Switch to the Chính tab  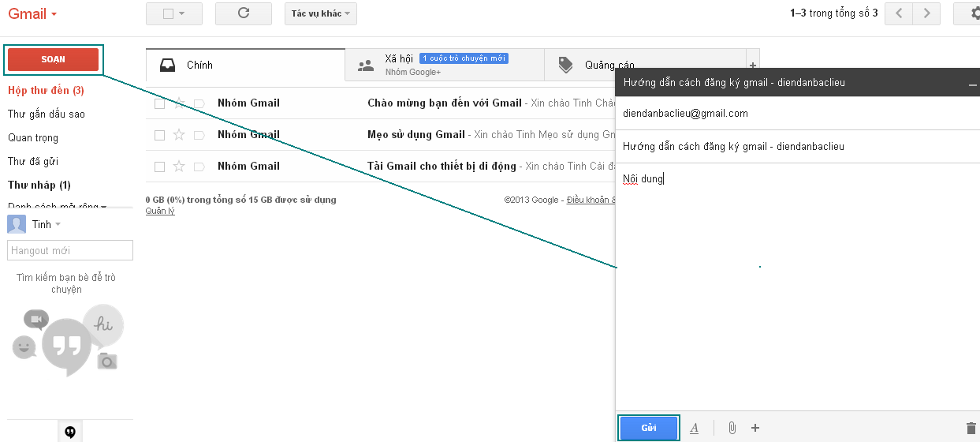[x=245, y=65]
